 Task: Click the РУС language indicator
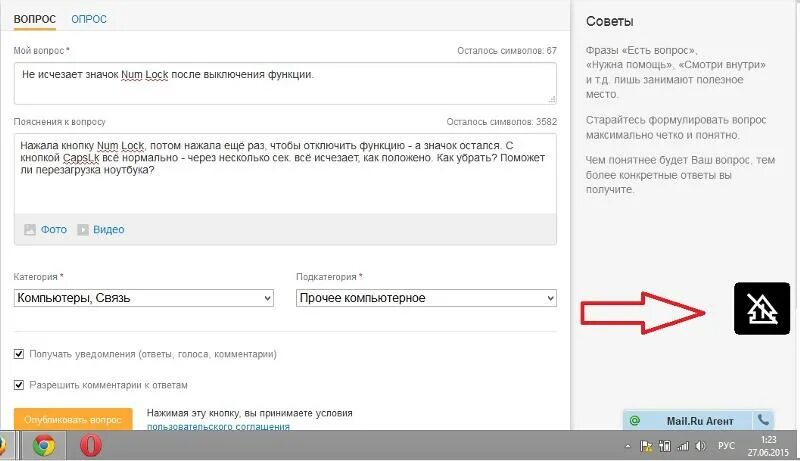point(727,446)
